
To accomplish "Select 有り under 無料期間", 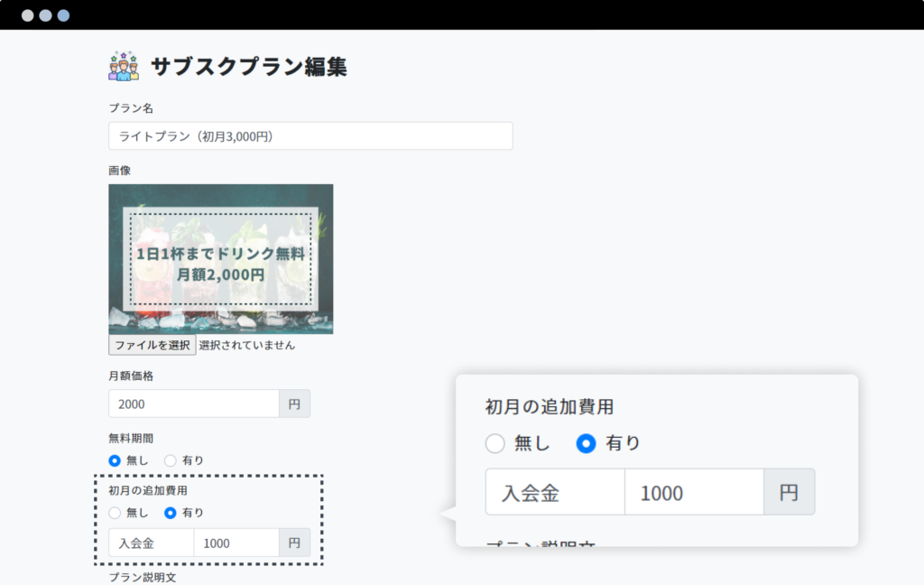I will [171, 460].
